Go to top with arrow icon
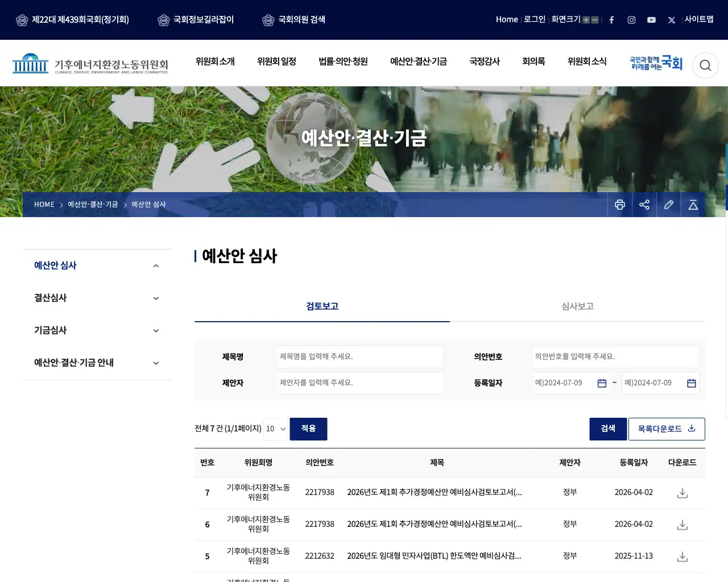 [x=693, y=205]
